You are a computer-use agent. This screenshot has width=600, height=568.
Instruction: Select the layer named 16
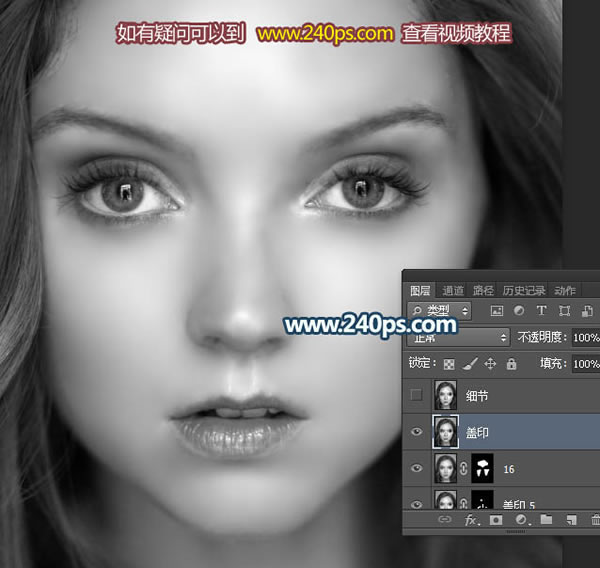[509, 469]
